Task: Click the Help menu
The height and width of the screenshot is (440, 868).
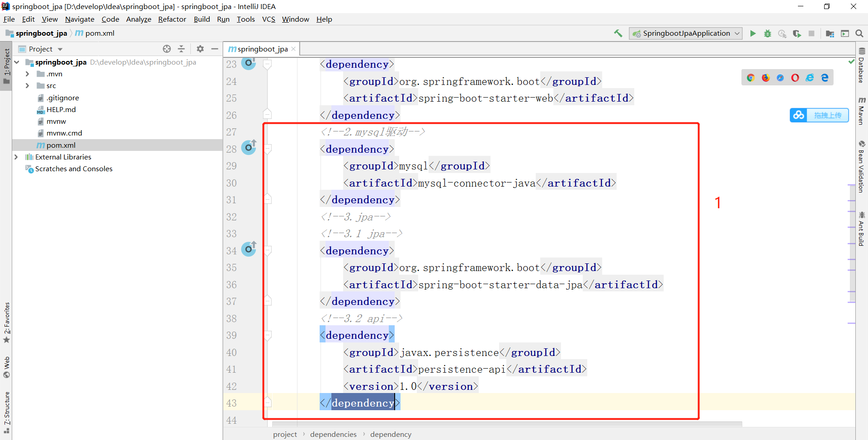Action: (x=324, y=19)
